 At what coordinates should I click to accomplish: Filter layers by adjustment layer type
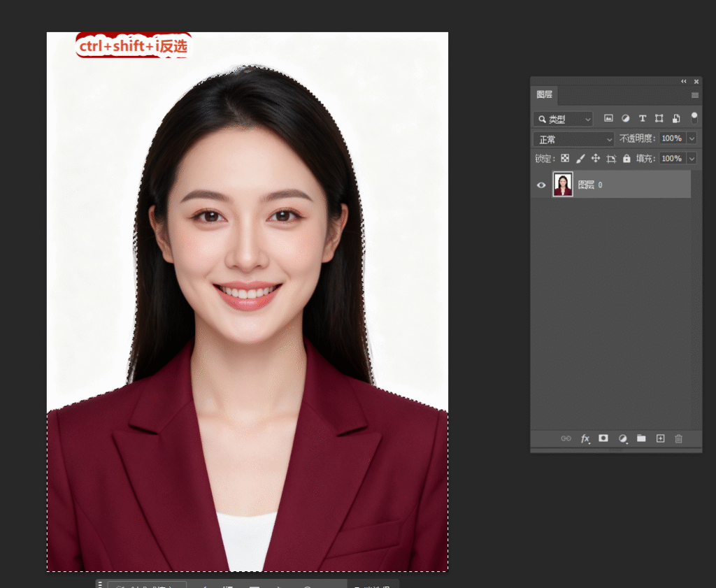[625, 118]
